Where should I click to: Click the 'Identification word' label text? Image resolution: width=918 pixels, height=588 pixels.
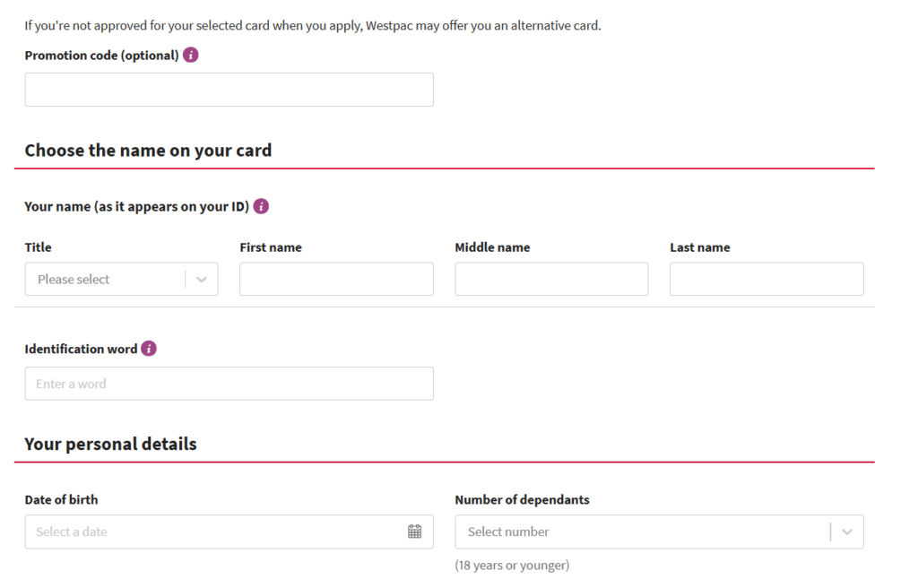click(x=81, y=349)
